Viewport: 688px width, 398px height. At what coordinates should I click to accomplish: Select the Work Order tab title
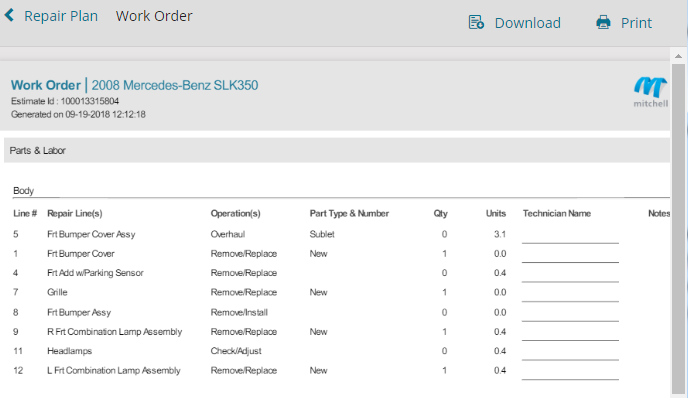pyautogui.click(x=154, y=16)
